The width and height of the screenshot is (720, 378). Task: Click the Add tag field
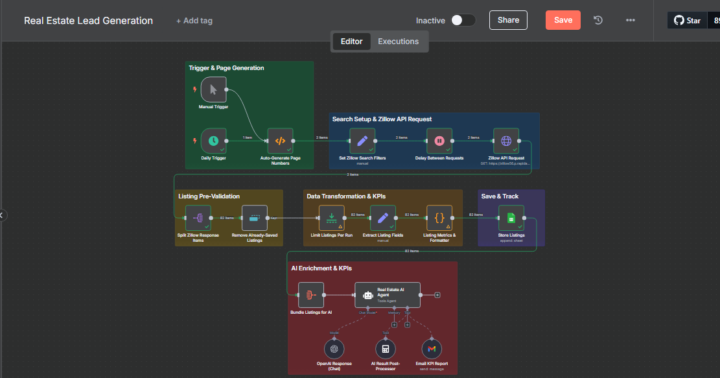pyautogui.click(x=194, y=21)
